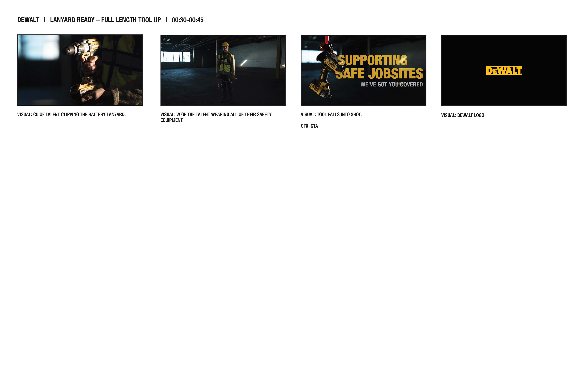Click the Supporting Safe Jobsites frame
588x380 pixels.
[x=363, y=70]
